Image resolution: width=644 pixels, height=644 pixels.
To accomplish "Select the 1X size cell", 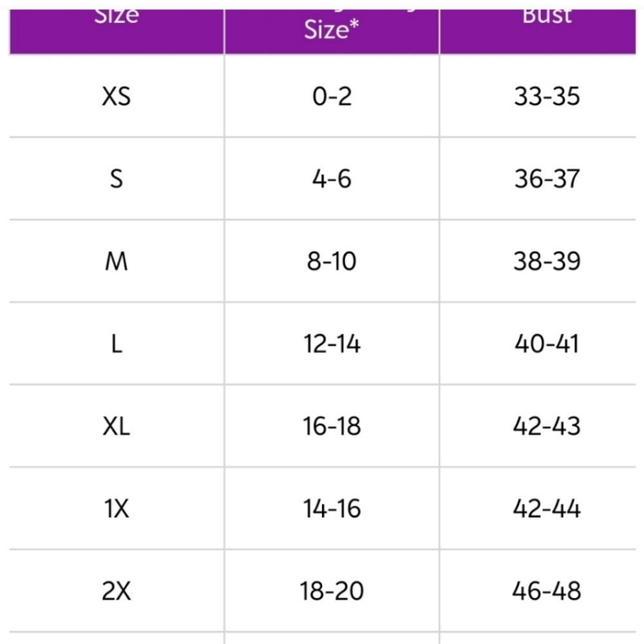I will pyautogui.click(x=116, y=509).
